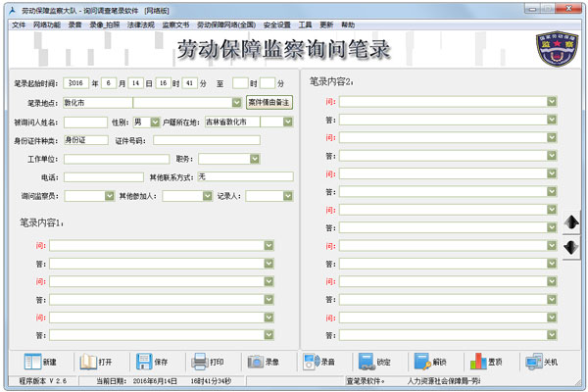Open the 录音 menu in menu bar
The image size is (588, 392).
point(75,24)
